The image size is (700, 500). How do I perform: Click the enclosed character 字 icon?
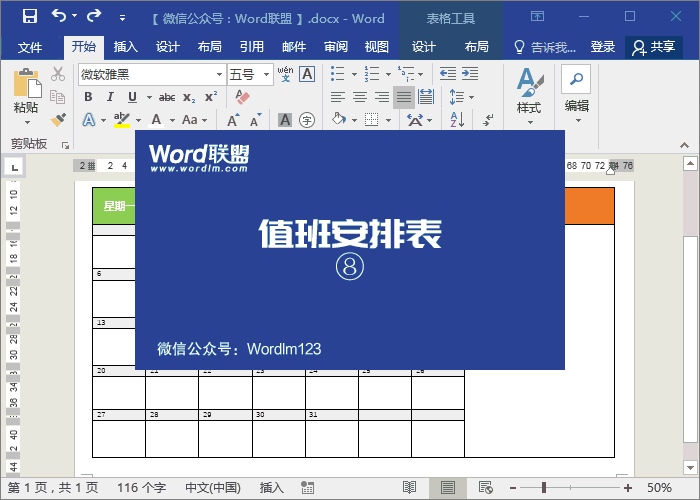click(307, 120)
